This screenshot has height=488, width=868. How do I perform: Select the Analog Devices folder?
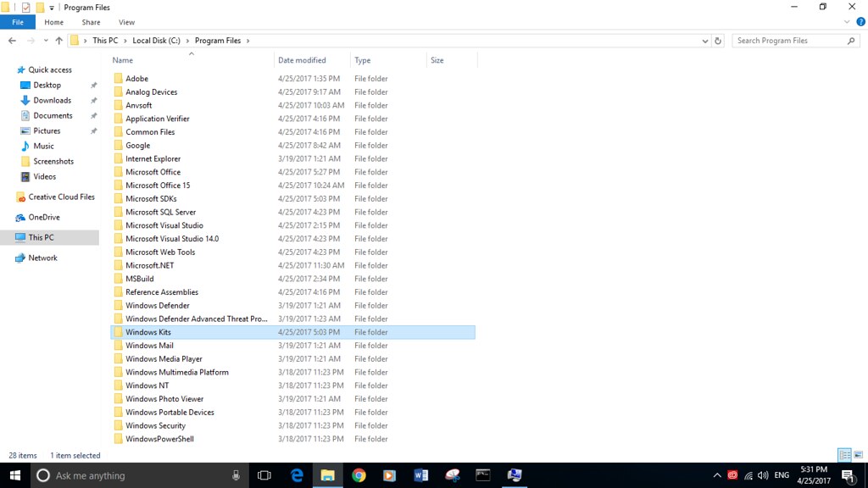[151, 91]
